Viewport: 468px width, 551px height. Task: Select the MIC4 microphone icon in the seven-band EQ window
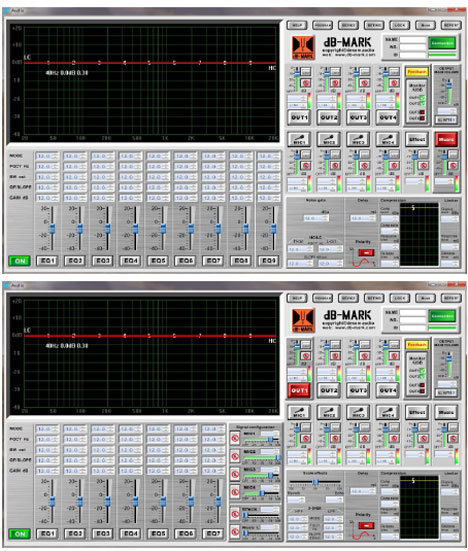click(388, 413)
